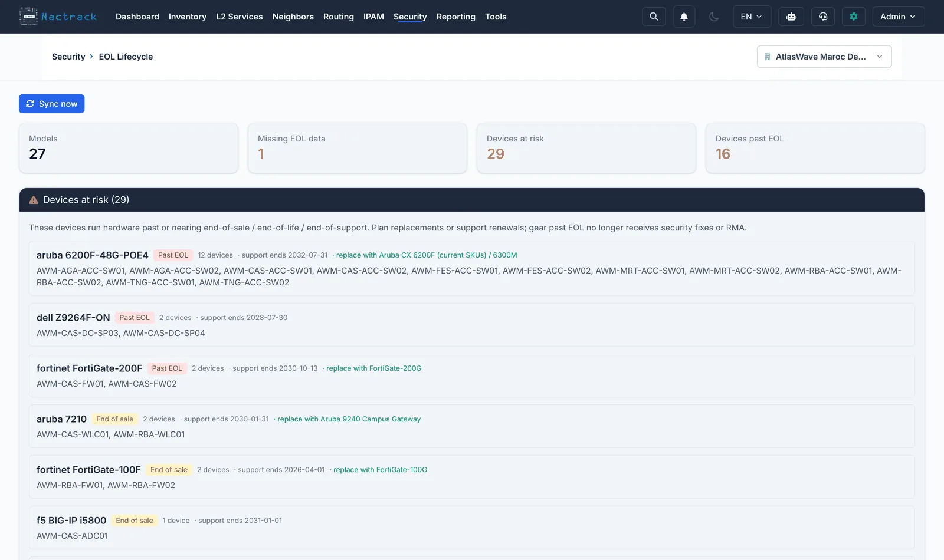This screenshot has height=560, width=944.
Task: Click the Security breadcrumb link
Action: point(68,57)
